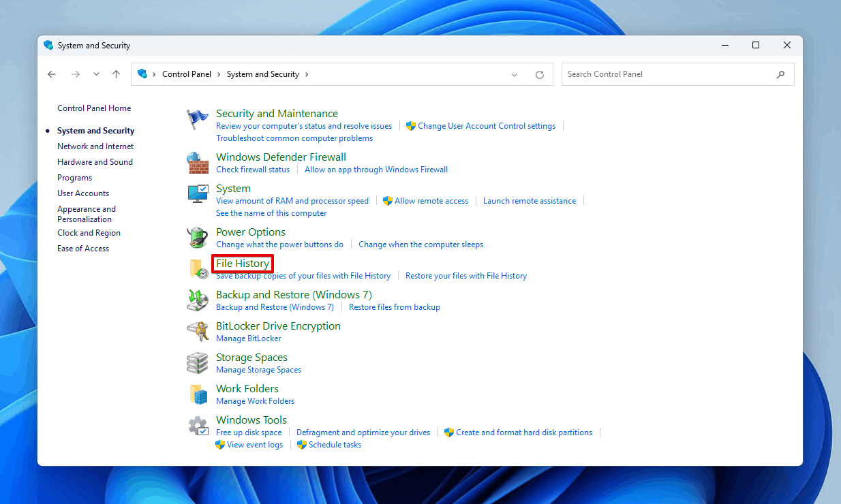Image resolution: width=841 pixels, height=504 pixels.
Task: Click Save backup copies with File History
Action: 303,276
